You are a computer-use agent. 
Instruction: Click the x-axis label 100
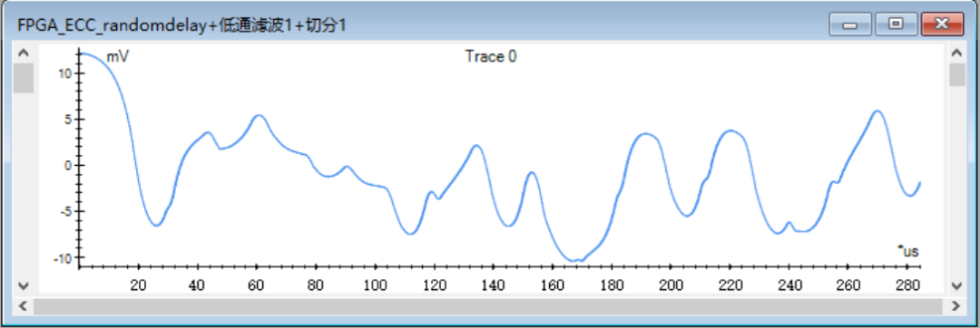tap(375, 285)
